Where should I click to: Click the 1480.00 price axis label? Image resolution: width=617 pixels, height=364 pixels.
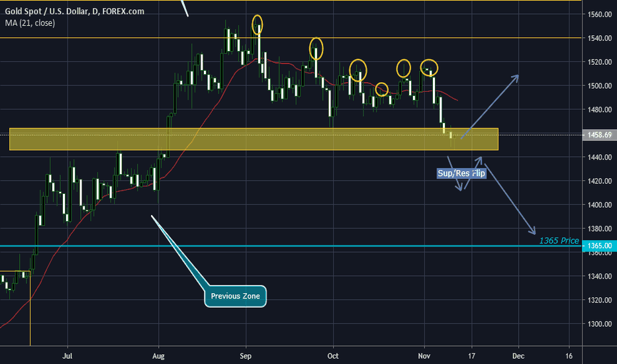point(600,110)
